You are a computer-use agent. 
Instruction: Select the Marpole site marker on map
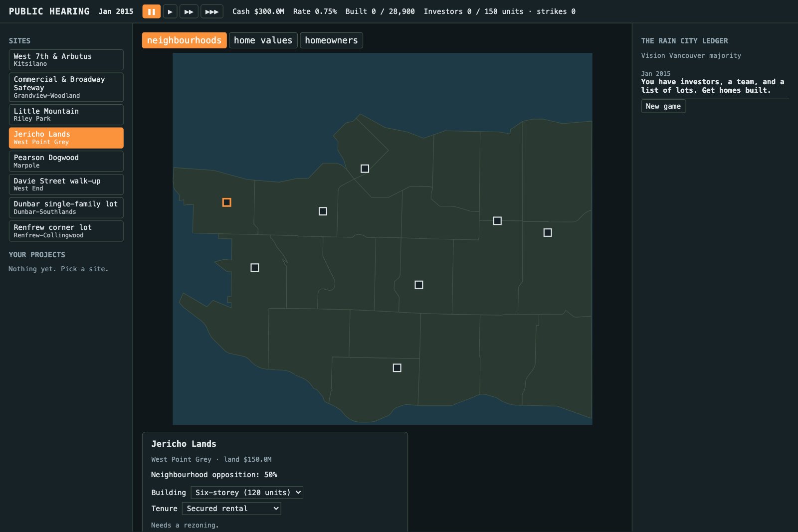click(397, 368)
